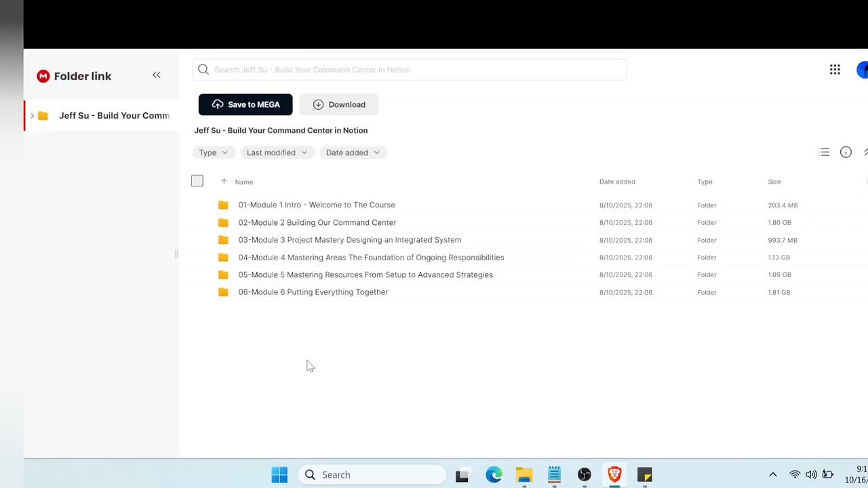The height and width of the screenshot is (488, 868).
Task: Open Sticky Notes taskbar app
Action: pos(644,475)
